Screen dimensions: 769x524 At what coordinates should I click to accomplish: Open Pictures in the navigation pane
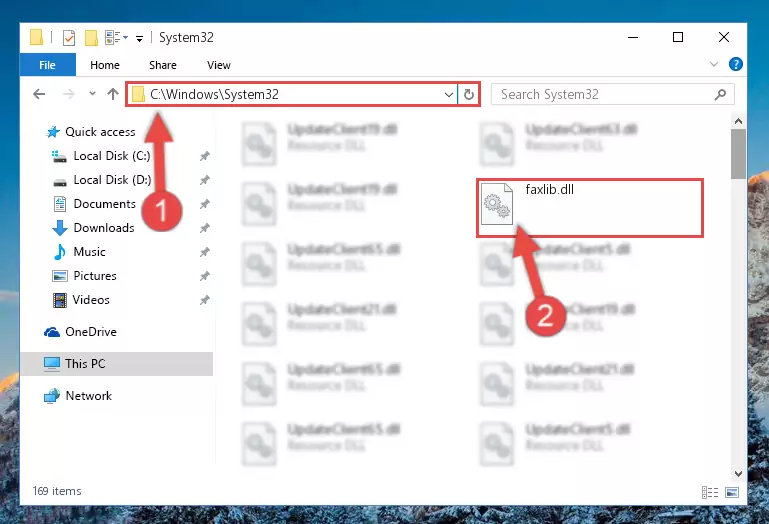(x=95, y=276)
